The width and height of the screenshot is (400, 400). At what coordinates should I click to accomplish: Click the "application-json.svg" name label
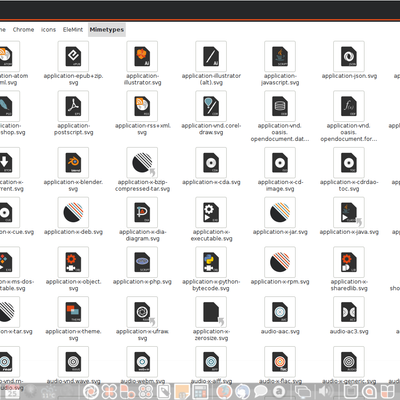349,76
